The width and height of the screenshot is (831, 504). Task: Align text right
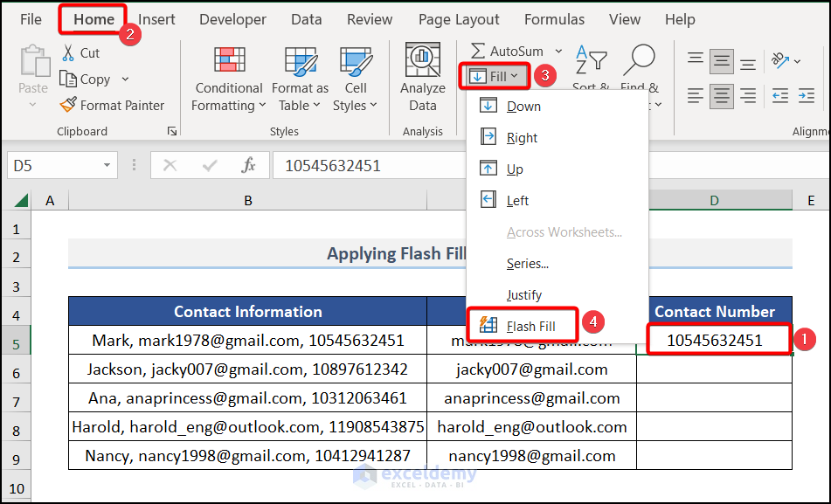(x=748, y=96)
